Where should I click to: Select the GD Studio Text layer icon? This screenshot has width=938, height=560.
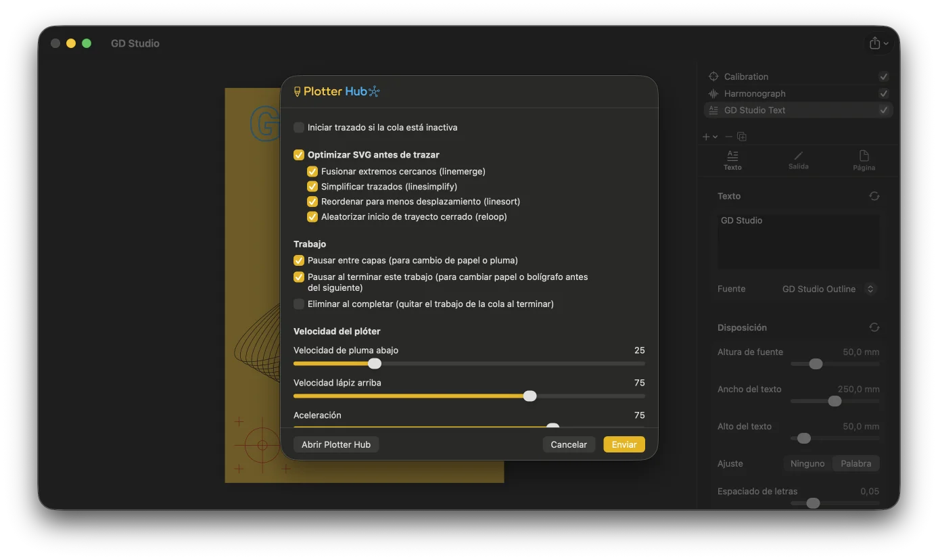coord(713,110)
